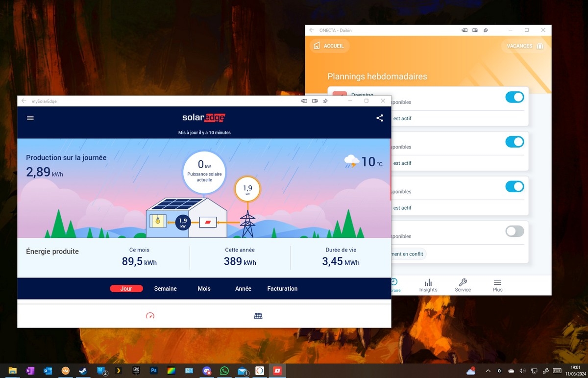The image size is (588, 378).
Task: Click the Logitech G tray icon
Action: [499, 371]
